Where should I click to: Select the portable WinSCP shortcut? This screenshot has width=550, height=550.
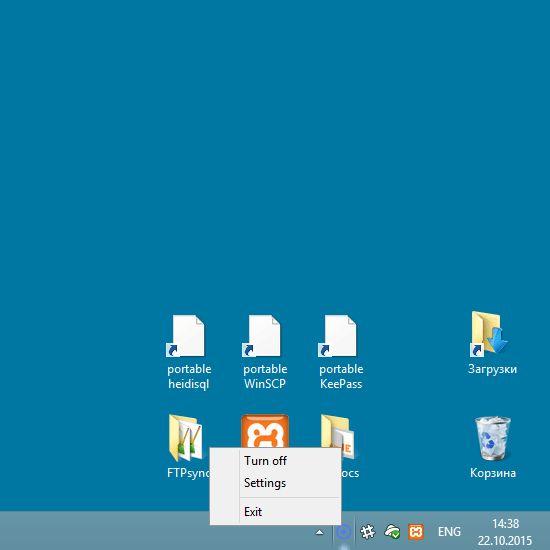[265, 352]
